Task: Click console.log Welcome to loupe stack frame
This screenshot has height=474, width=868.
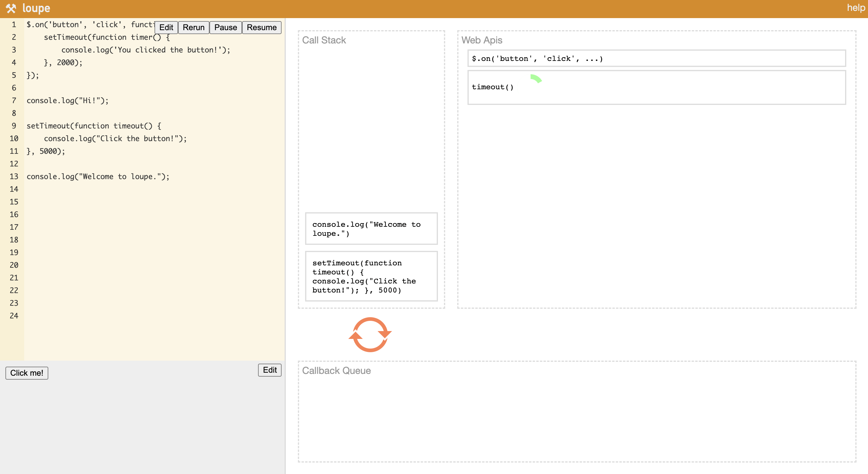Action: click(x=371, y=229)
